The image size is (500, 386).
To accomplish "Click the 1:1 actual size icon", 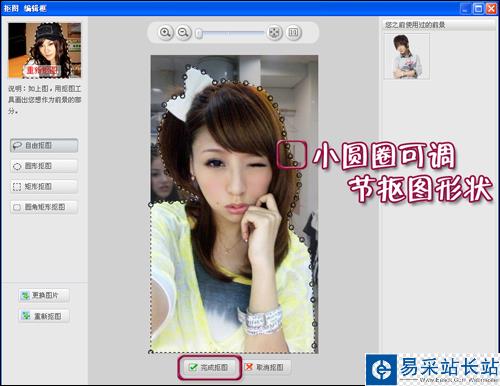I will click(x=293, y=33).
